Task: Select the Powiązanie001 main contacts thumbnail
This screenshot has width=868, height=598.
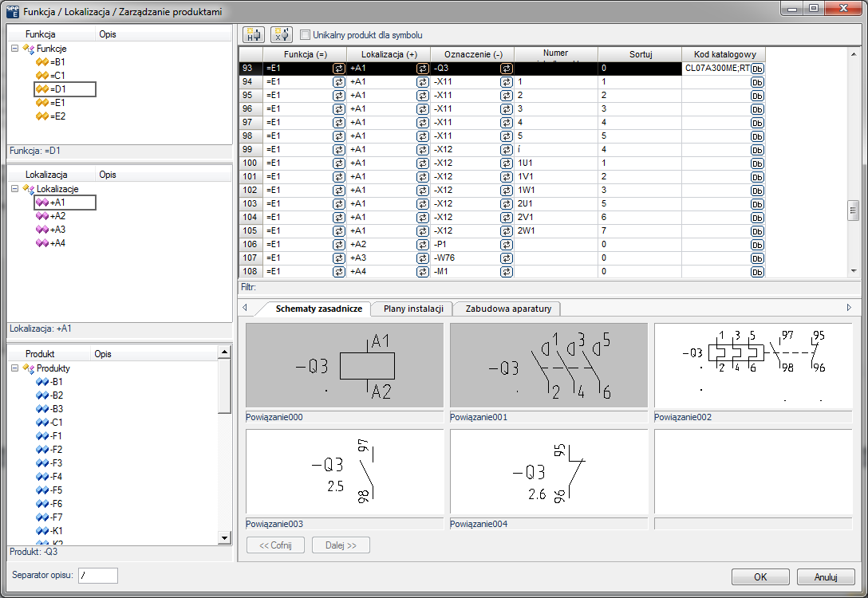Action: (549, 365)
